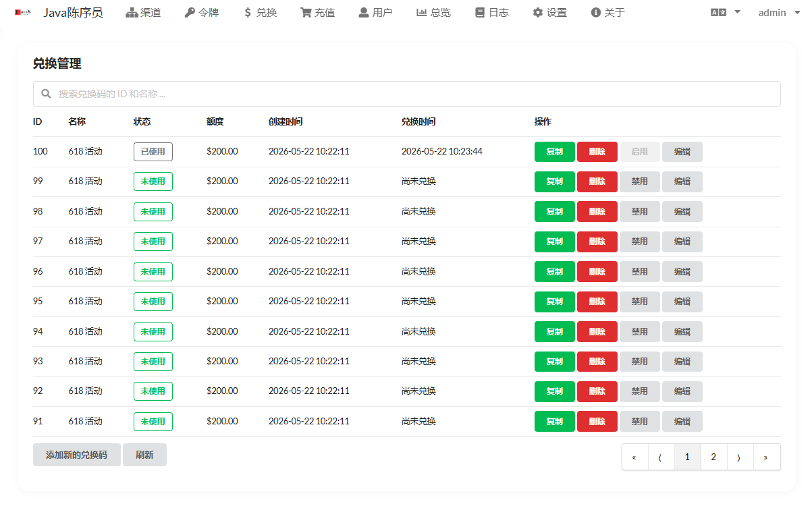
Task: Open the 用户 menu item
Action: (375, 12)
